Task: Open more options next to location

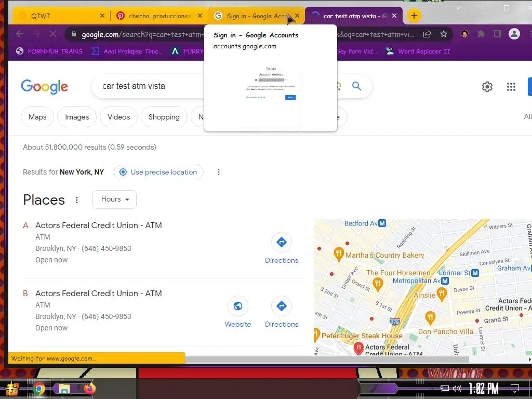Action: coord(219,172)
